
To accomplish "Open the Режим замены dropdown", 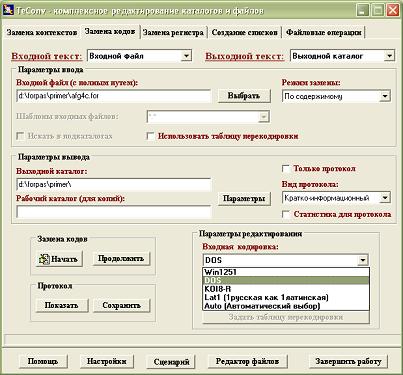I will point(385,97).
